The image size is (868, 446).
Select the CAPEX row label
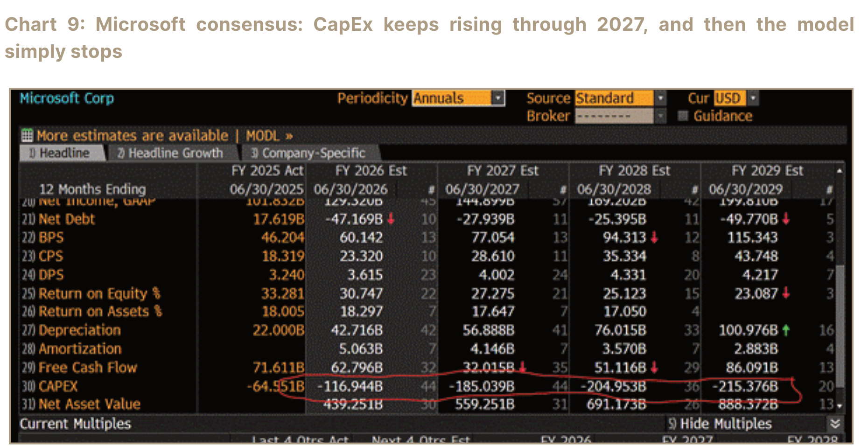coord(58,386)
